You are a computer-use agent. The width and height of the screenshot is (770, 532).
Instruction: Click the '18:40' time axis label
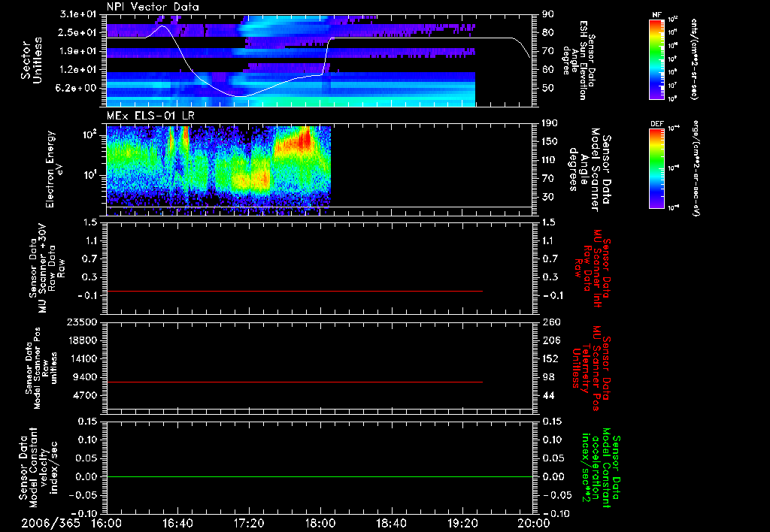(x=391, y=523)
